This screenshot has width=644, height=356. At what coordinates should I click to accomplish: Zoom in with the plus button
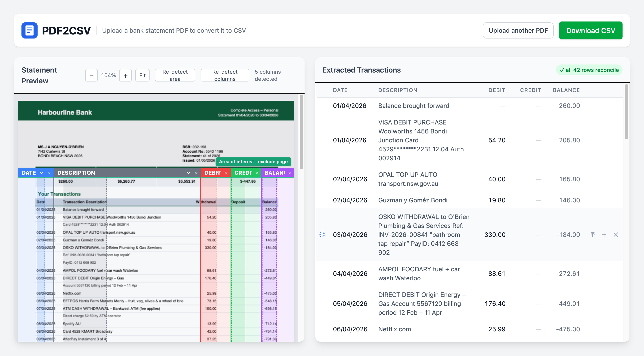[x=125, y=75]
